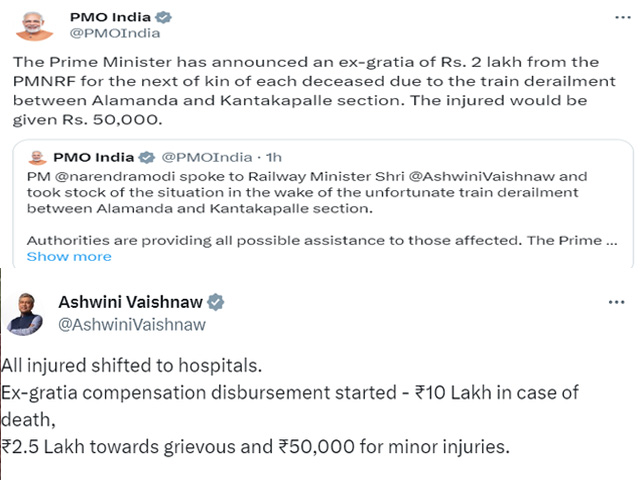Click ex-gratia Rs. 2 lakh tweet text
Viewport: 640px width, 480px height.
(x=314, y=91)
